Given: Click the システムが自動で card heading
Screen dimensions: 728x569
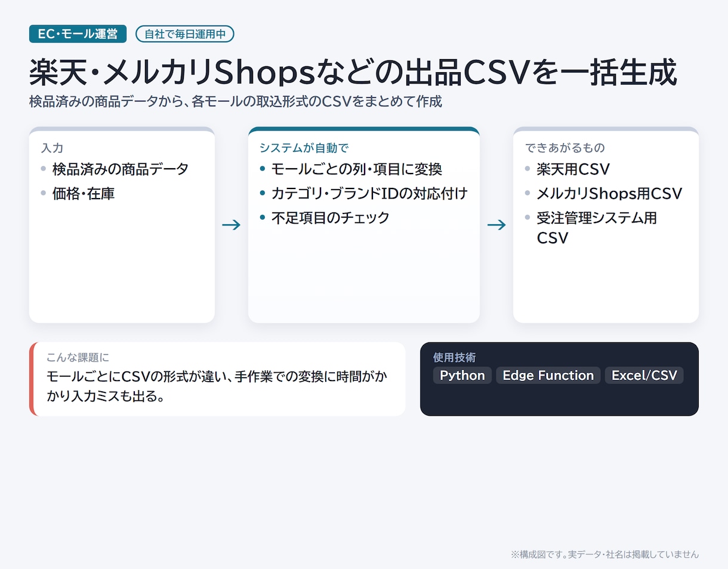Looking at the screenshot, I should point(304,147).
